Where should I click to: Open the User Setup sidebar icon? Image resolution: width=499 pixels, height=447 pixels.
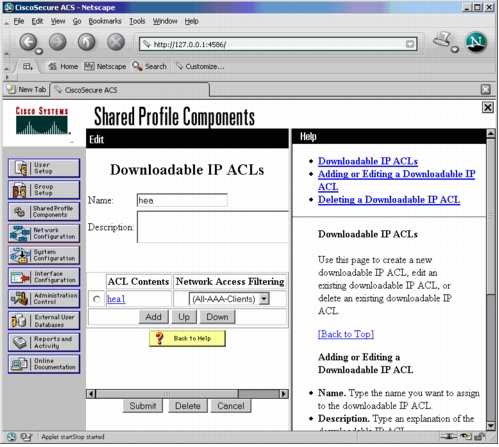point(44,168)
